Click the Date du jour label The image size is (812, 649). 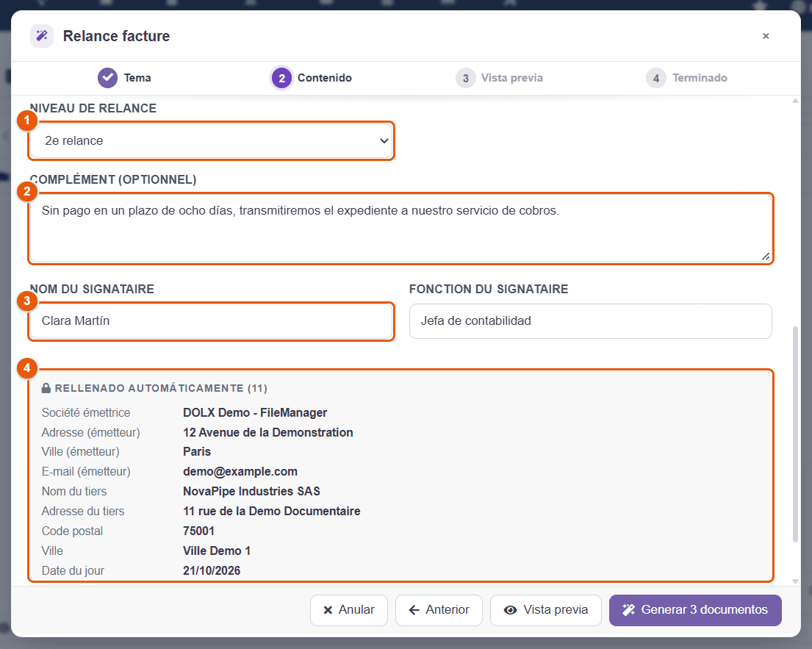(x=73, y=571)
